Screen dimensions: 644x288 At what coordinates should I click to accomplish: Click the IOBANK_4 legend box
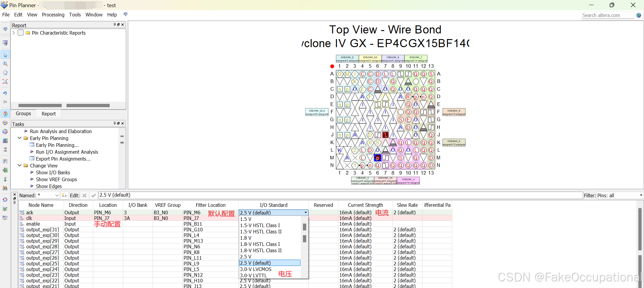[x=408, y=181]
